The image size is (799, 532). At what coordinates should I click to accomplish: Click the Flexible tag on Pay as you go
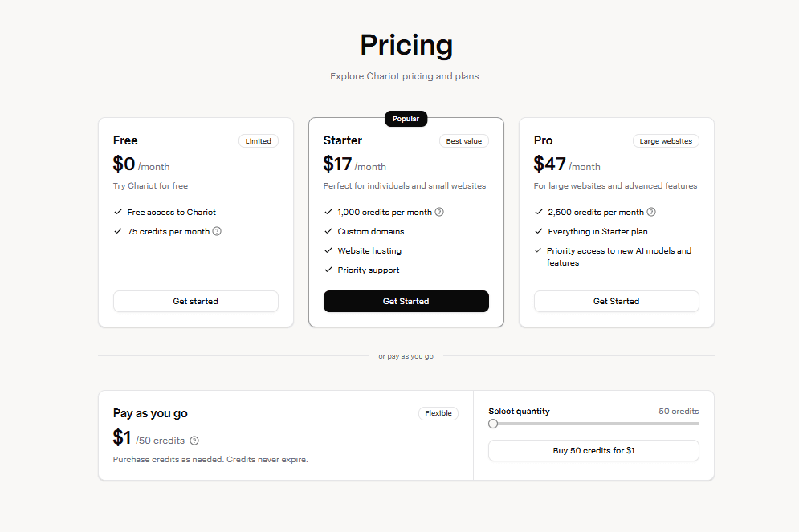[x=438, y=414]
